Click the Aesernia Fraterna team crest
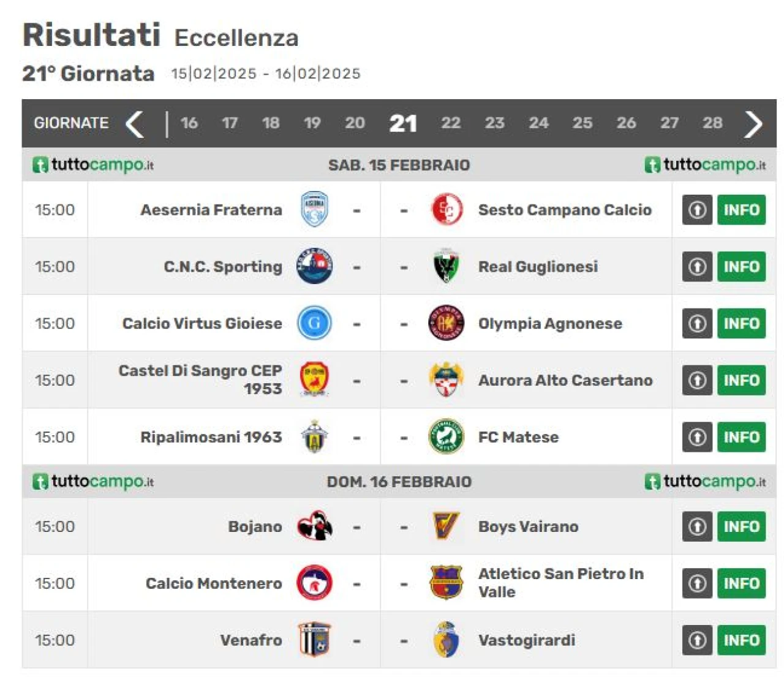 click(314, 209)
